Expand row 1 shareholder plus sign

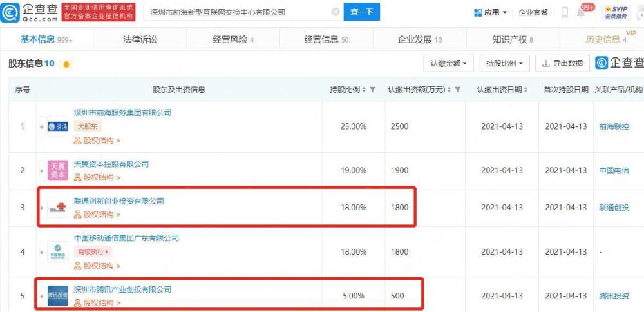pyautogui.click(x=41, y=126)
